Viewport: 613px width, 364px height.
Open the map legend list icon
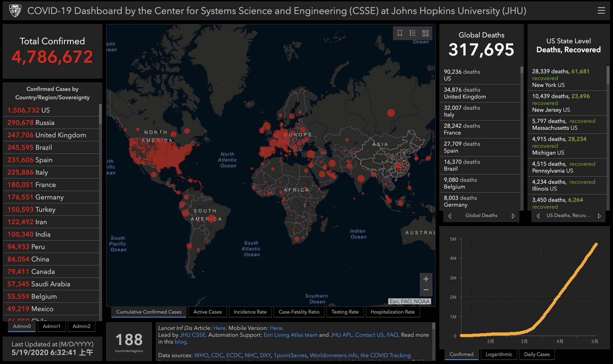point(413,33)
